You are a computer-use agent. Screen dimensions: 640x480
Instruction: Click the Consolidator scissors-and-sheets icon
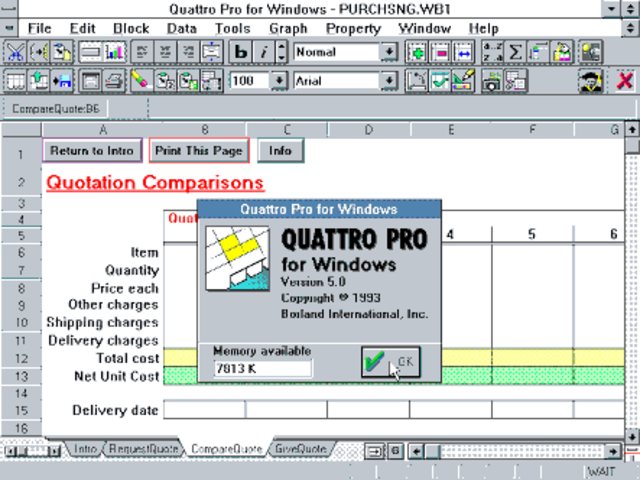click(x=515, y=81)
